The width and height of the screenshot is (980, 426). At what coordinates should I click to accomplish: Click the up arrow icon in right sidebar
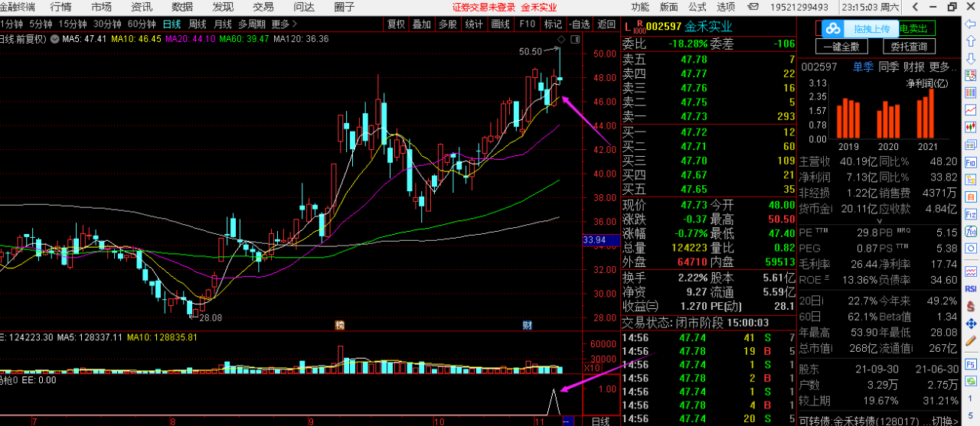coord(969,41)
